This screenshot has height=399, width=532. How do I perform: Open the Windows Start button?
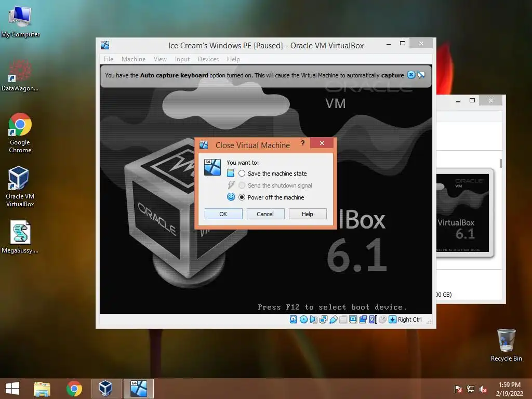[12, 389]
